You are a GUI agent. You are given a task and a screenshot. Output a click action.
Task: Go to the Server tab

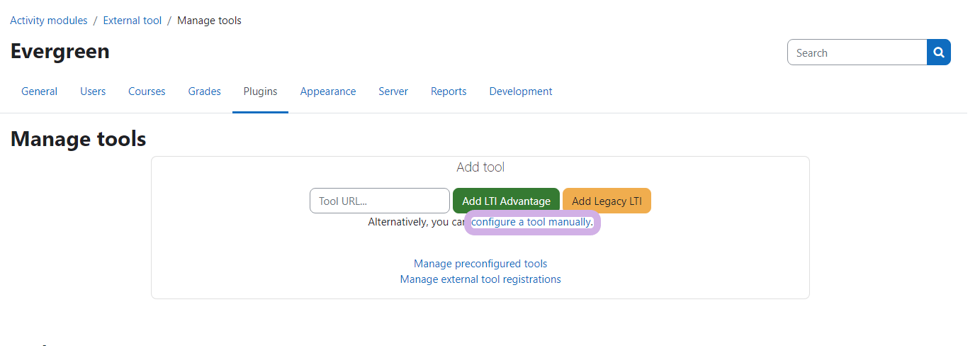coord(393,91)
